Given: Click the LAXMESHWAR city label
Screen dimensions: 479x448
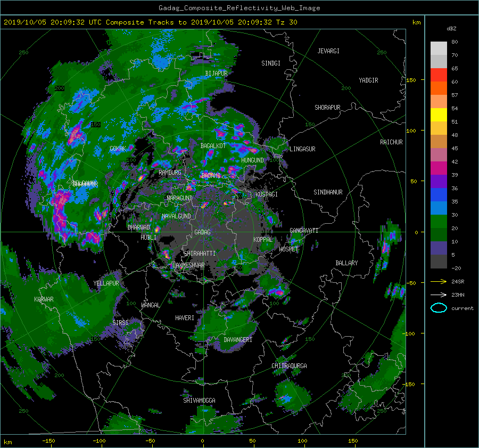Looking at the screenshot, I should (188, 265).
